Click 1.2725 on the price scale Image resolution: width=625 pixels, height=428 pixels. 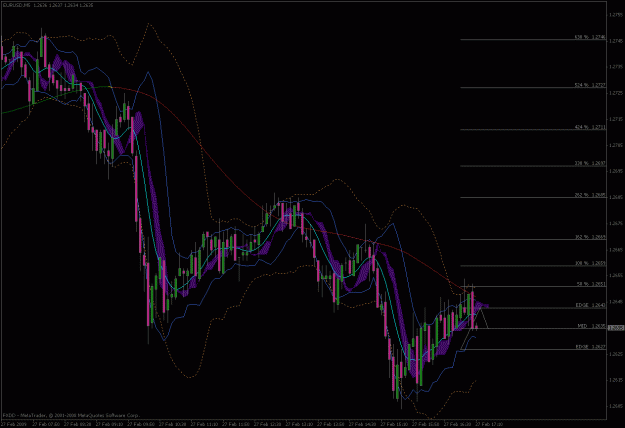pyautogui.click(x=616, y=93)
